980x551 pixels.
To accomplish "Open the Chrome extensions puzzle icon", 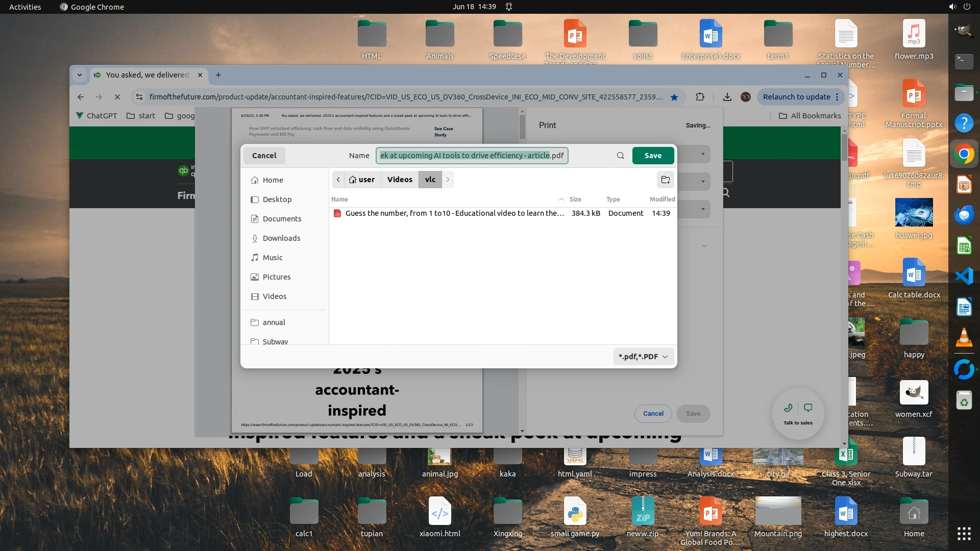I will (700, 97).
